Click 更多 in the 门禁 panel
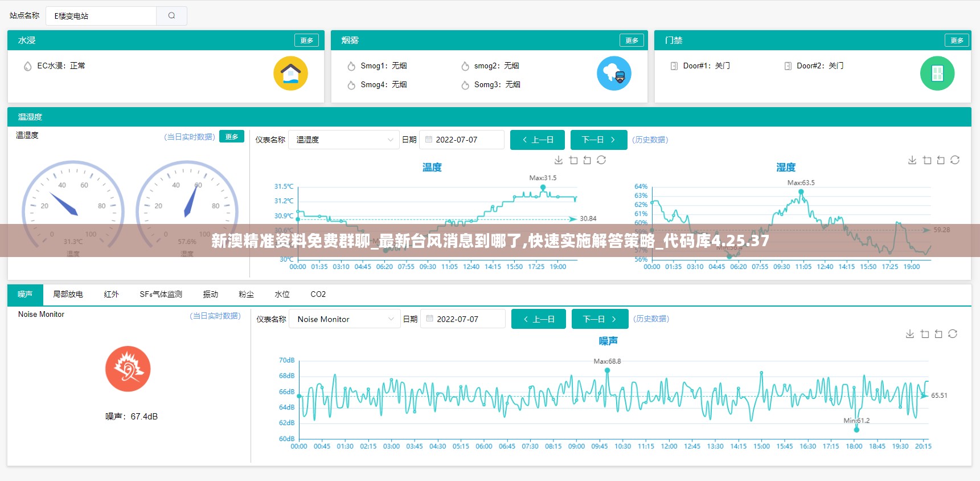 pos(957,40)
